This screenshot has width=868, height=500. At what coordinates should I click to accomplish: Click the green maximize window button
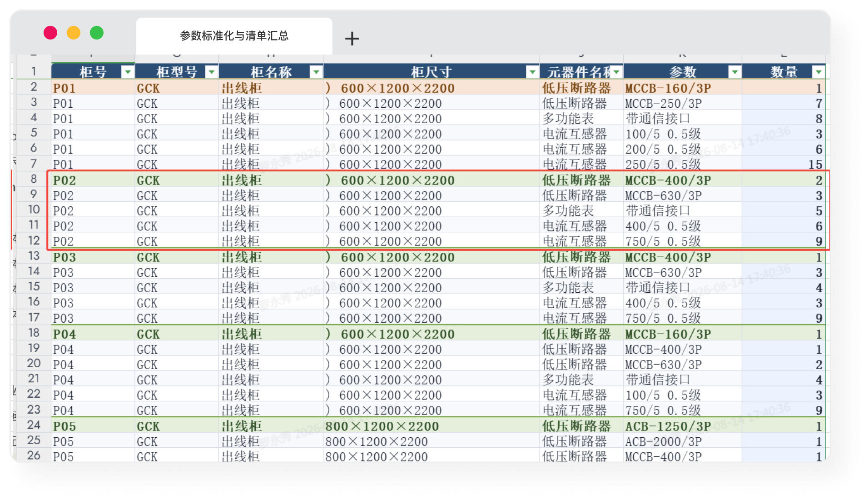[x=97, y=33]
